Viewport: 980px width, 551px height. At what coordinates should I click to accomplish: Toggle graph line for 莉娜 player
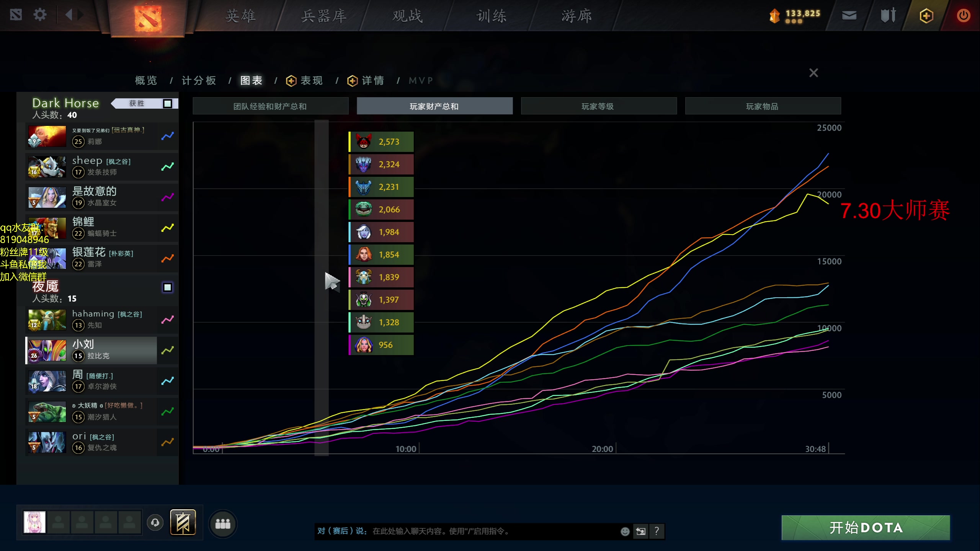pos(167,136)
